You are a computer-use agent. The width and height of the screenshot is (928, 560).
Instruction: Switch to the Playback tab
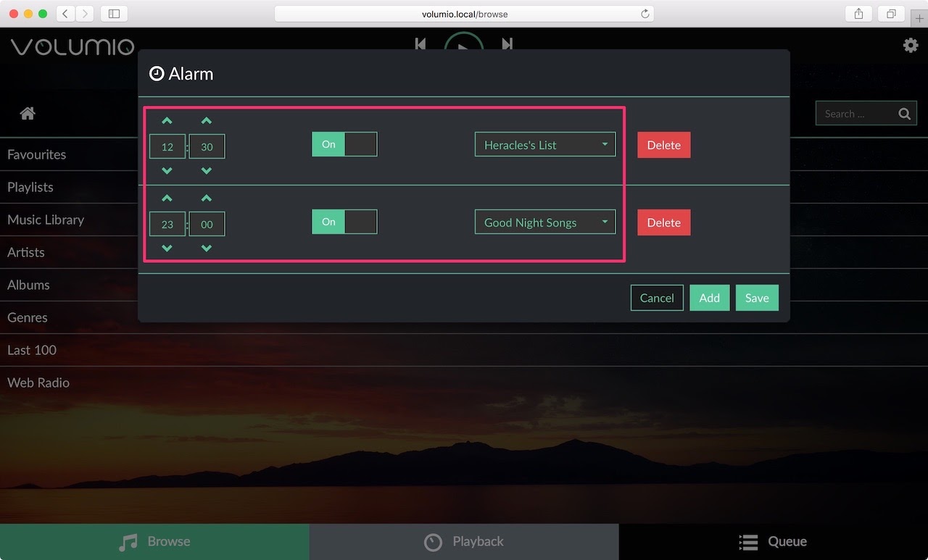click(x=464, y=542)
